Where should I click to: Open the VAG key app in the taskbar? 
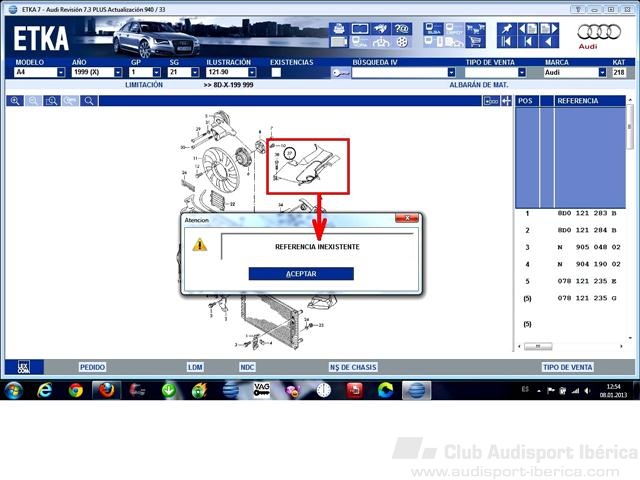click(x=261, y=391)
